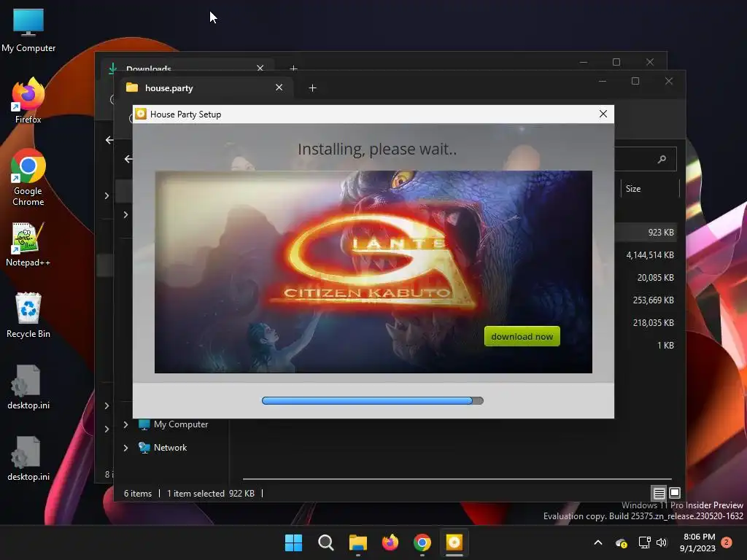The height and width of the screenshot is (560, 747).
Task: Open the OneDrive tray icon
Action: pos(621,542)
